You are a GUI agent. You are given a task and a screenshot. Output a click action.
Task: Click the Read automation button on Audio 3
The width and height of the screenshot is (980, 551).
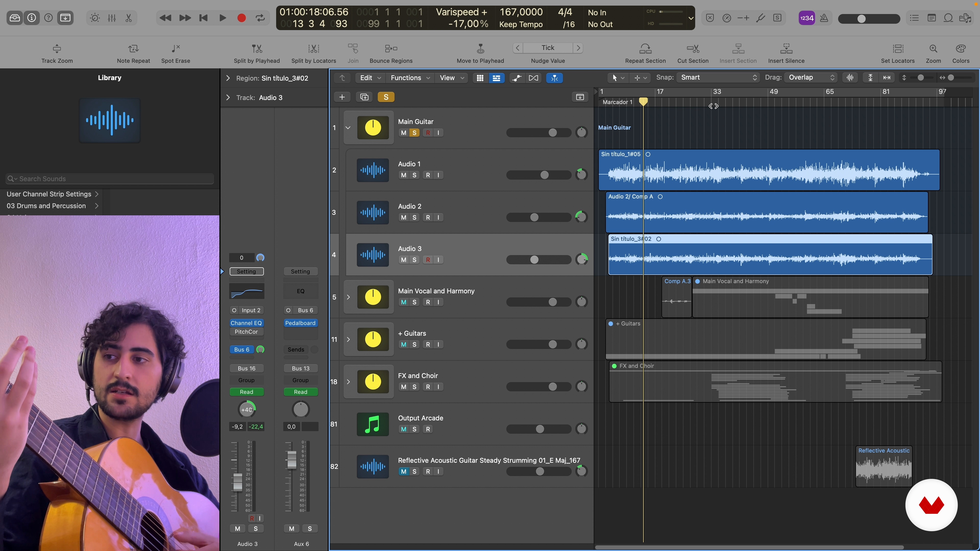[246, 392]
